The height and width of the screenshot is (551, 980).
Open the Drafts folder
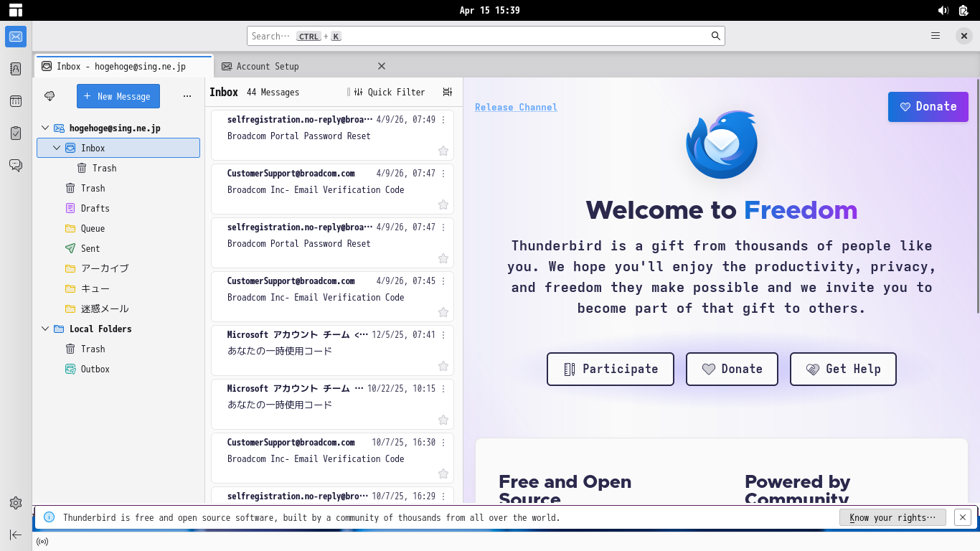[x=118, y=208]
